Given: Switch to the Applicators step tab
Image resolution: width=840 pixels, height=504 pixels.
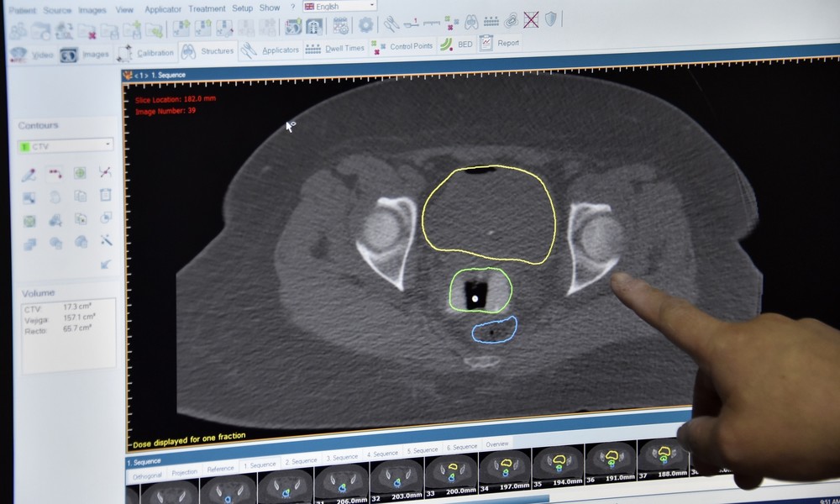Looking at the screenshot, I should coord(270,50).
